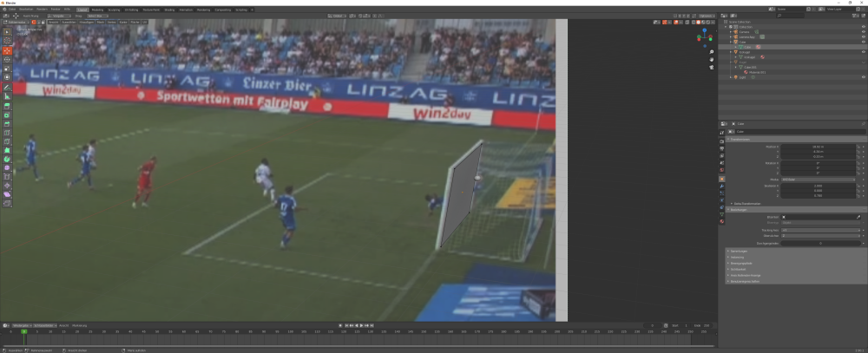Open the Render properties tab

click(x=722, y=141)
